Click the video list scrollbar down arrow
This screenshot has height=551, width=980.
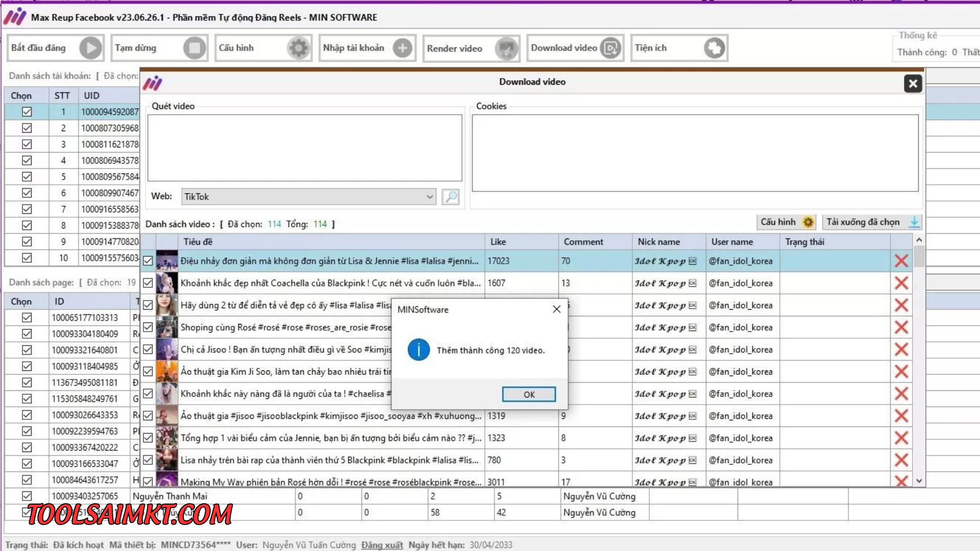pyautogui.click(x=919, y=481)
